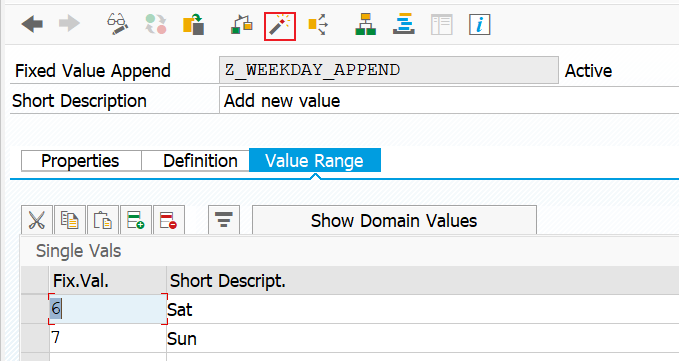Display the object hierarchy icon

coord(365,24)
